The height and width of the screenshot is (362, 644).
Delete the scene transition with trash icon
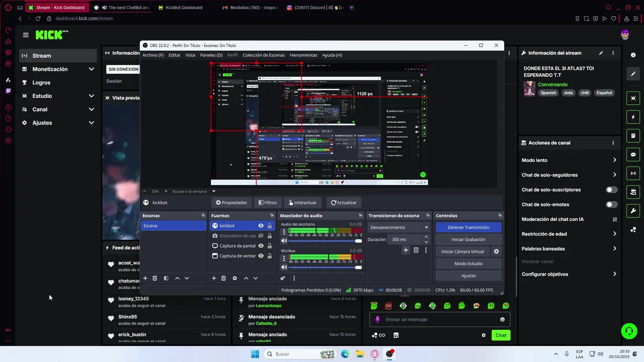[416, 250]
